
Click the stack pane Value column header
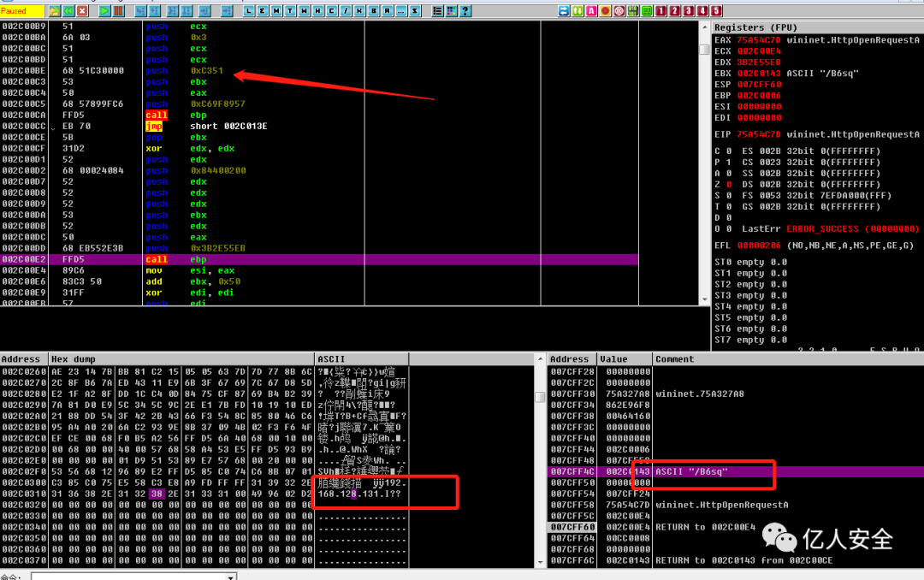[x=625, y=359]
